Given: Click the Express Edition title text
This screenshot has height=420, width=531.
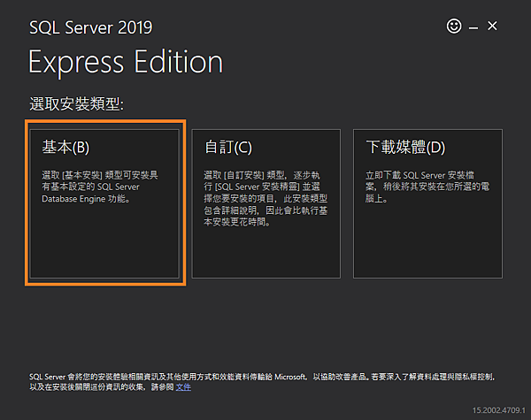Looking at the screenshot, I should [126, 62].
